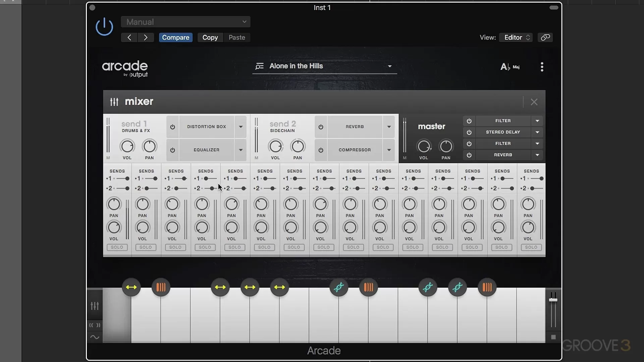Open the Manual preset dropdown
Viewport: 644px width, 362px height.
click(x=185, y=22)
